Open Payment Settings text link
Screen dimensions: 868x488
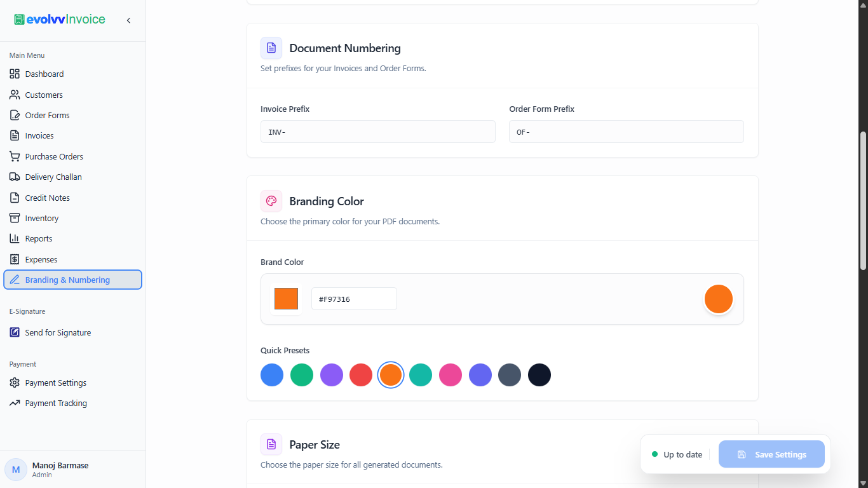(56, 383)
